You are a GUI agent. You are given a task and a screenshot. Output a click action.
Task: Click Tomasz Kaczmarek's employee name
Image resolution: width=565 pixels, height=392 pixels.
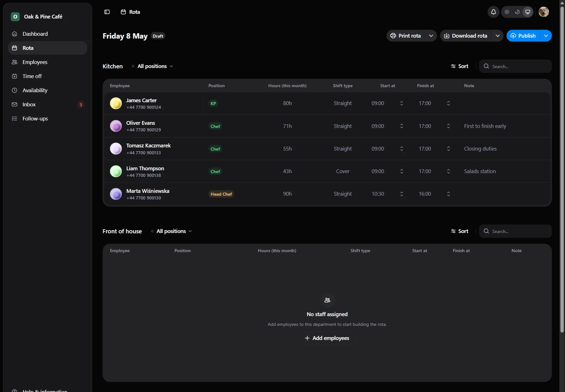click(148, 146)
